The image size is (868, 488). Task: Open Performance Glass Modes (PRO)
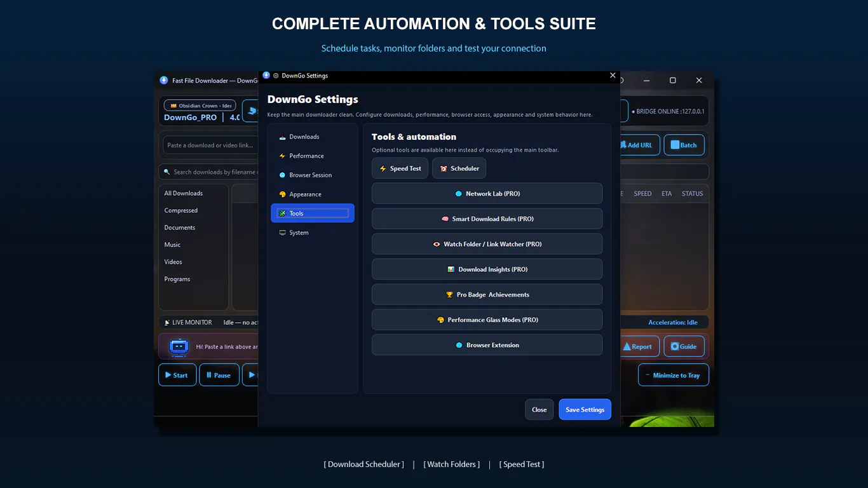pyautogui.click(x=487, y=320)
